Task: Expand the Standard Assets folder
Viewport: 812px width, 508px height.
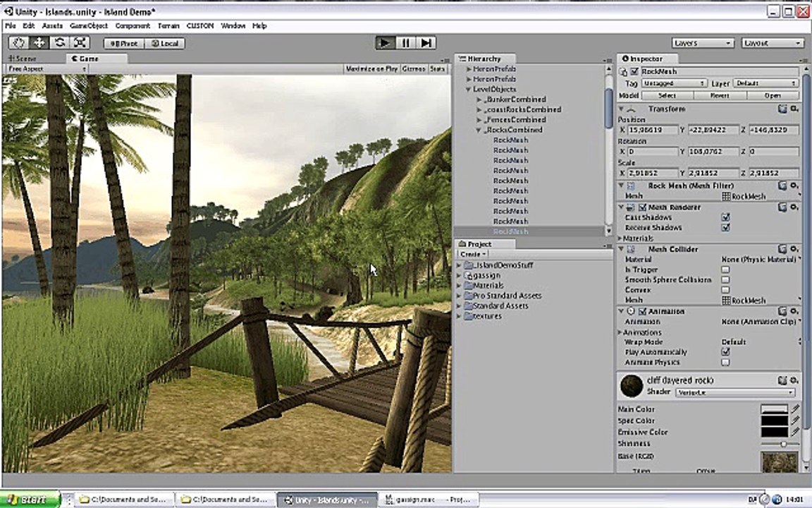Action: (459, 306)
